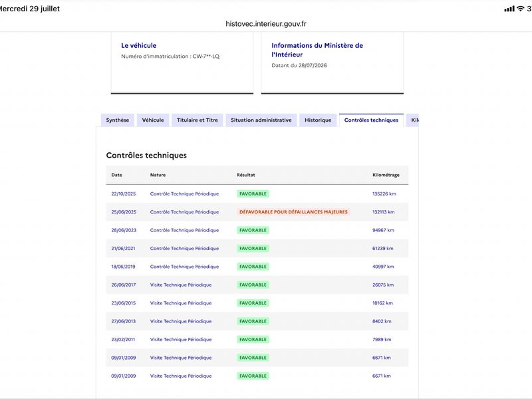
Task: Click the Informations du Ministère de l'Intérieur heading
Action: click(317, 50)
